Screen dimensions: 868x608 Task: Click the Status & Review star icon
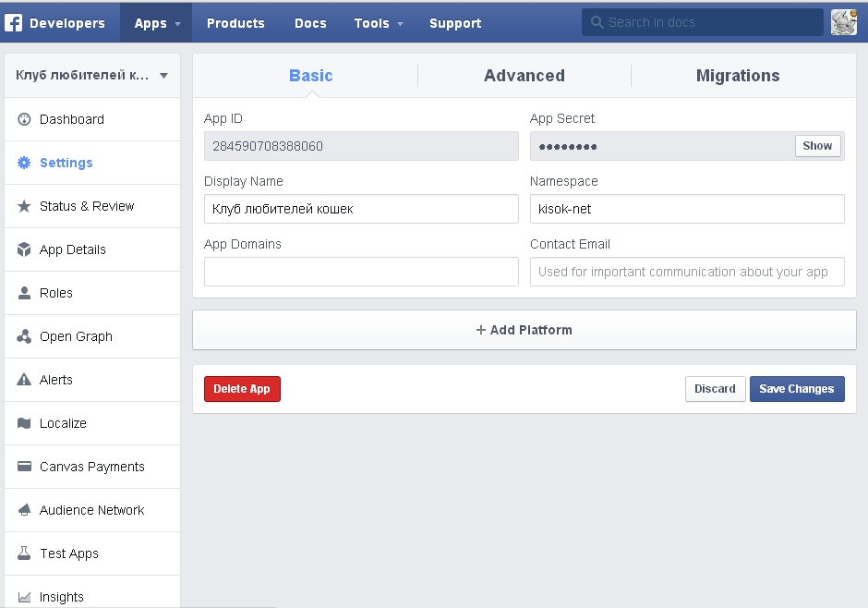24,206
